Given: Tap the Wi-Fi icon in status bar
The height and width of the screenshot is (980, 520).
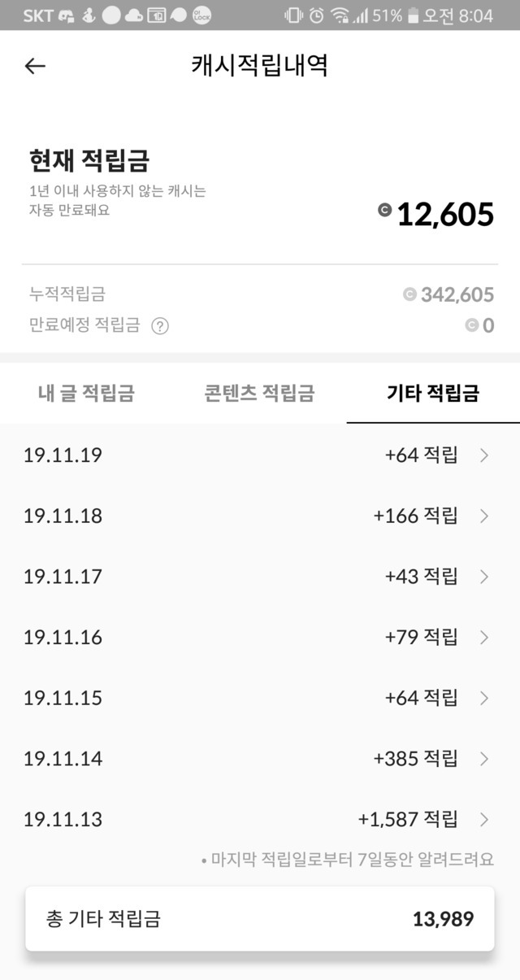Looking at the screenshot, I should pos(340,15).
